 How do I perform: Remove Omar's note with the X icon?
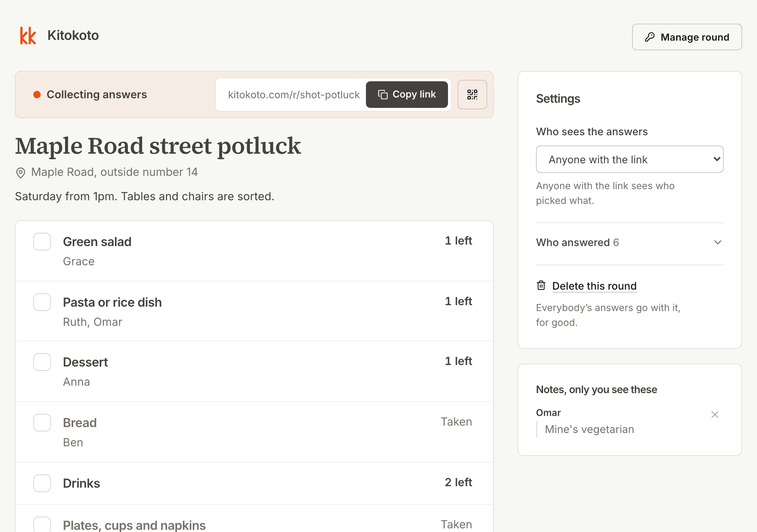click(x=714, y=415)
